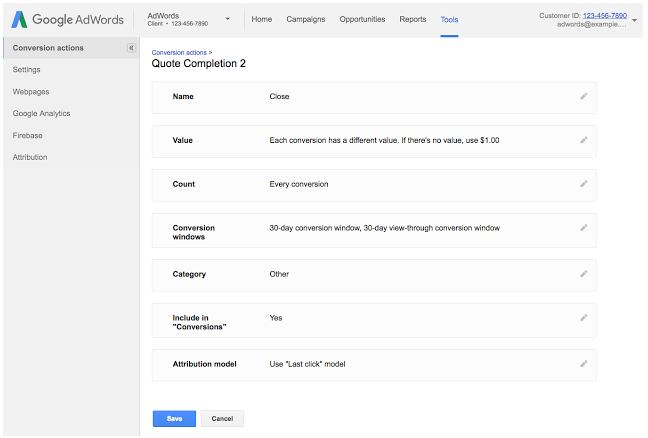Edit the Attribution model pencil icon
This screenshot has width=648, height=438.
[584, 364]
